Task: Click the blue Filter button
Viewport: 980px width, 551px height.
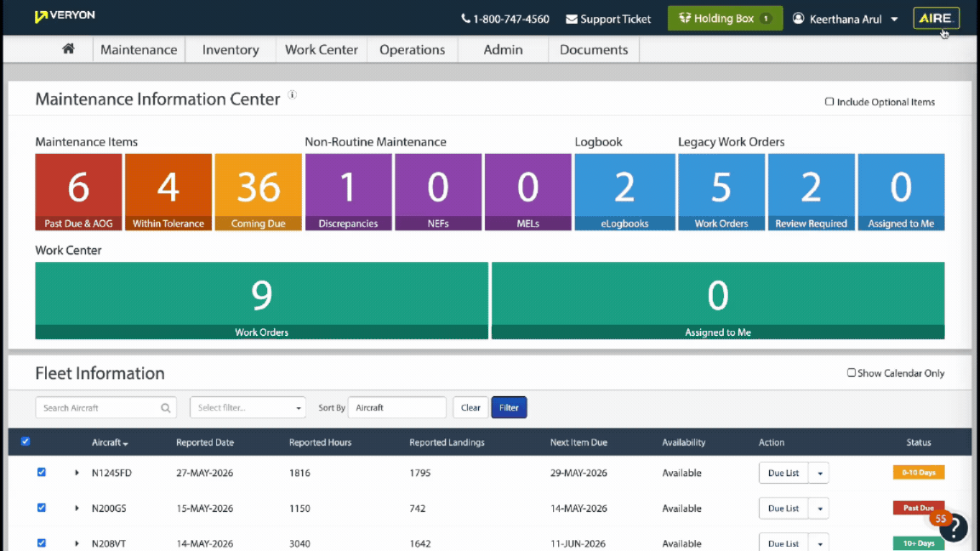Action: click(x=509, y=407)
